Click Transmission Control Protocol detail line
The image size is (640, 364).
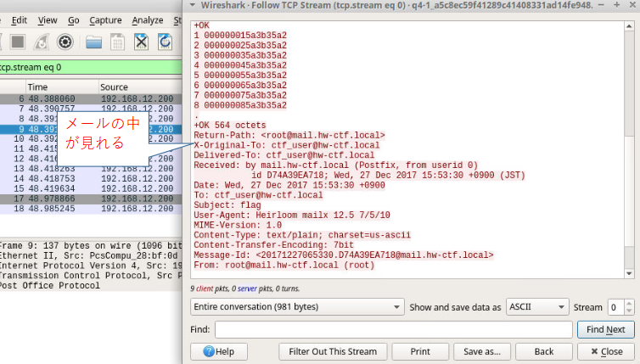91,276
